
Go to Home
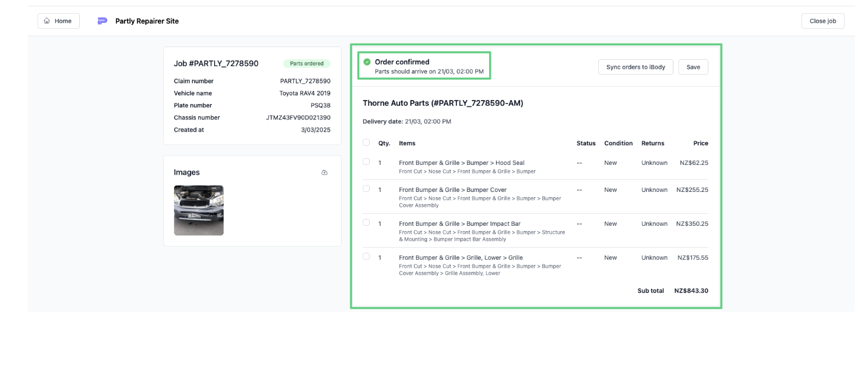(59, 21)
